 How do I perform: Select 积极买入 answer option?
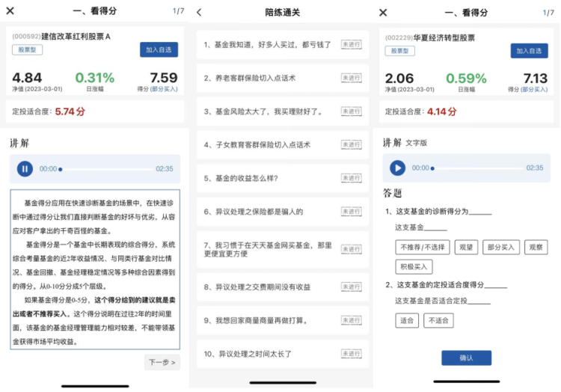414,266
